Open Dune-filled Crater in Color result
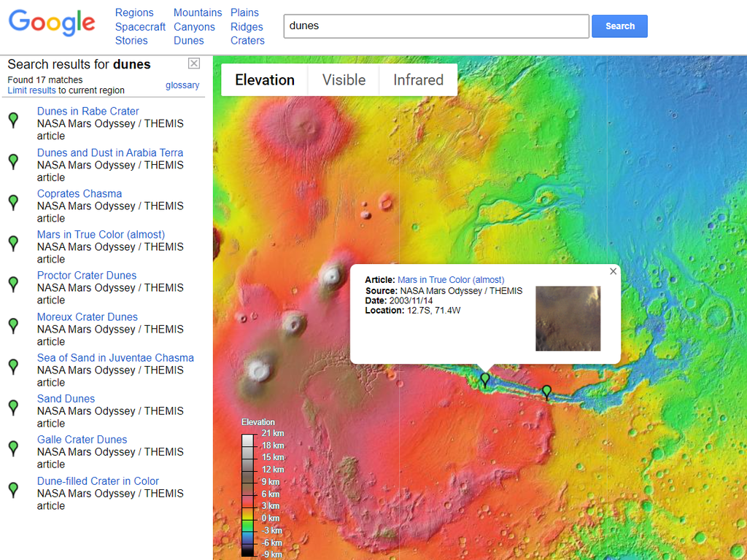Viewport: 747px width, 560px height. coord(98,481)
